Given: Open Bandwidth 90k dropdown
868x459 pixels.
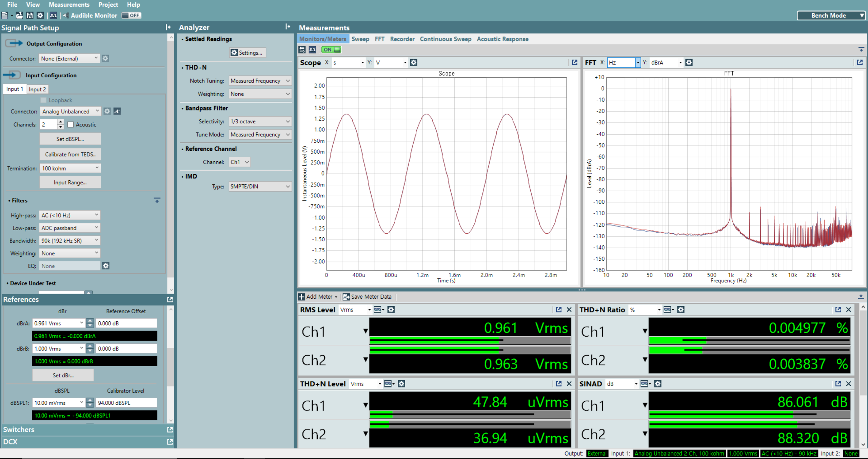Looking at the screenshot, I should (70, 240).
